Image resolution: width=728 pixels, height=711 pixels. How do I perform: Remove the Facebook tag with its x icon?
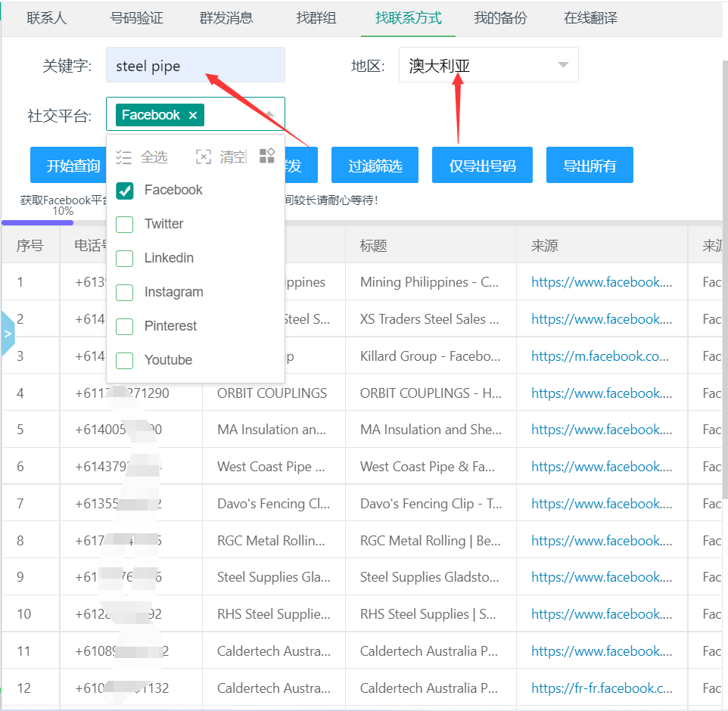point(192,115)
